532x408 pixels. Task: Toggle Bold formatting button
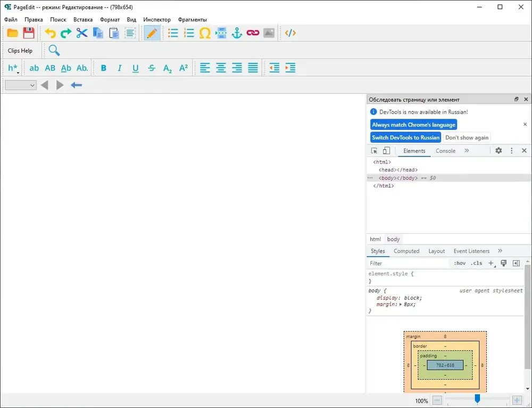(x=104, y=68)
